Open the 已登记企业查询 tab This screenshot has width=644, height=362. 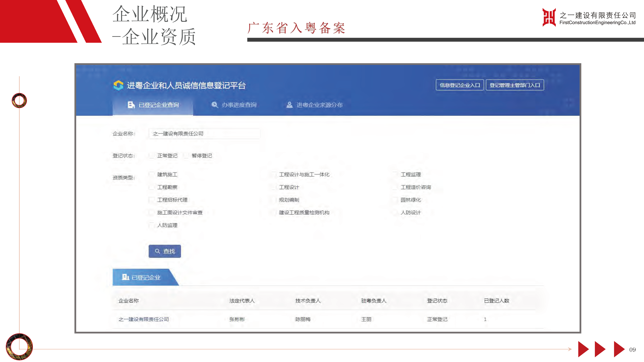[x=153, y=105]
